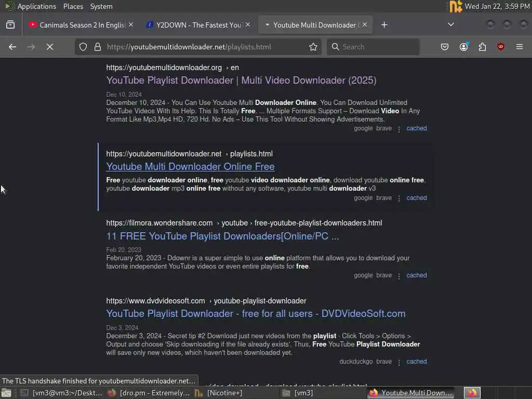Close the Y2DOWN tab
The height and width of the screenshot is (399, 532).
click(x=248, y=25)
